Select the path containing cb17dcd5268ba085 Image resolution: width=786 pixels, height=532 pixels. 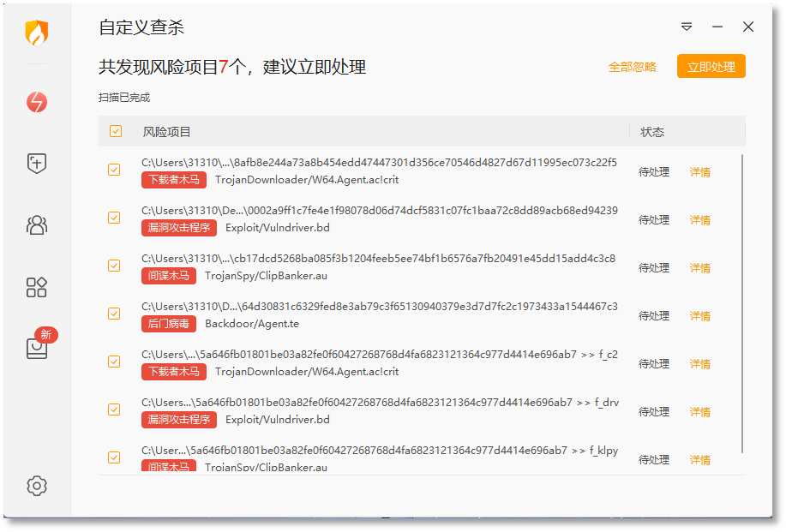[379, 259]
